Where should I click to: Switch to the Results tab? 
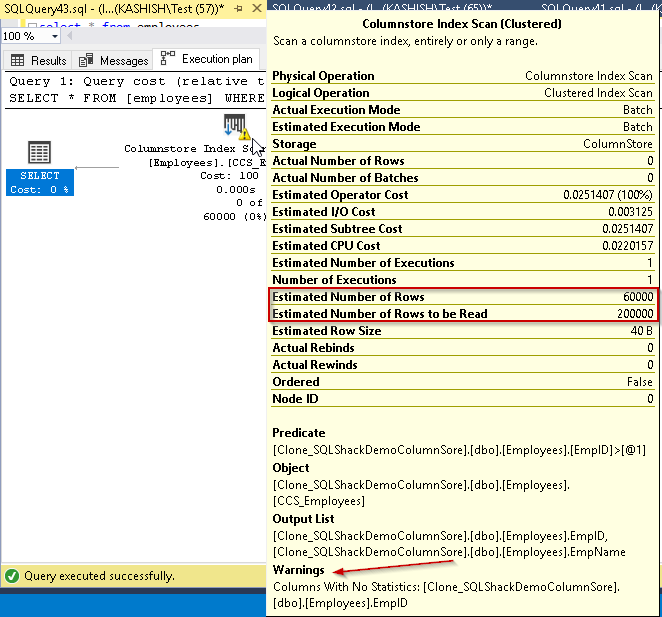[38, 60]
